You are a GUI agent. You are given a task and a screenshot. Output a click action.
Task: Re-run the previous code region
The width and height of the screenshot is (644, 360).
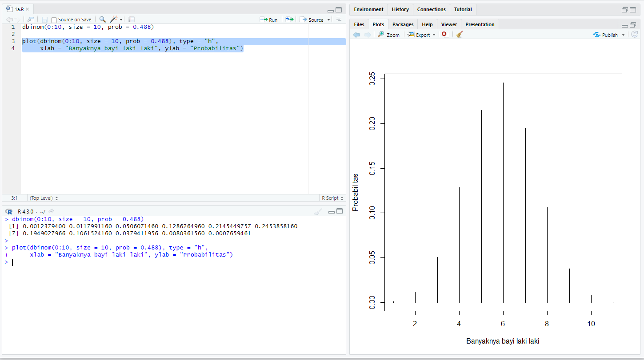tap(290, 20)
